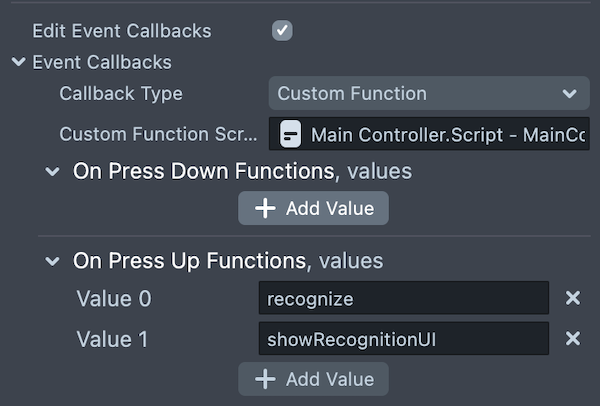Click the script icon beside Main Controller.Script

[291, 133]
